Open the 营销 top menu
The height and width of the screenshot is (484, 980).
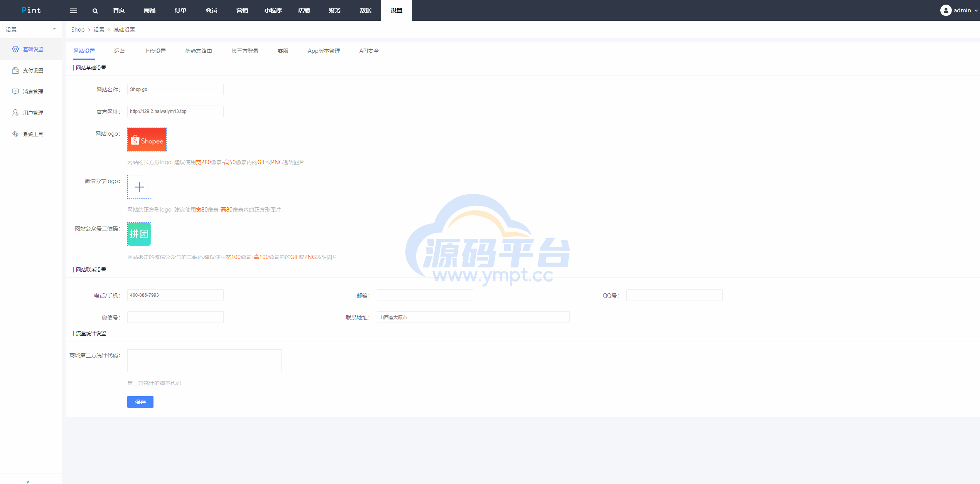coord(242,10)
